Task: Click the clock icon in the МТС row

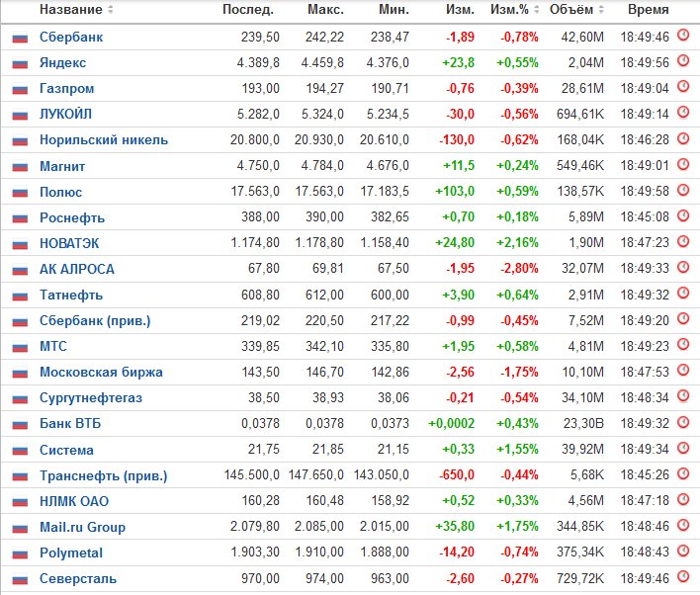Action: (x=683, y=345)
